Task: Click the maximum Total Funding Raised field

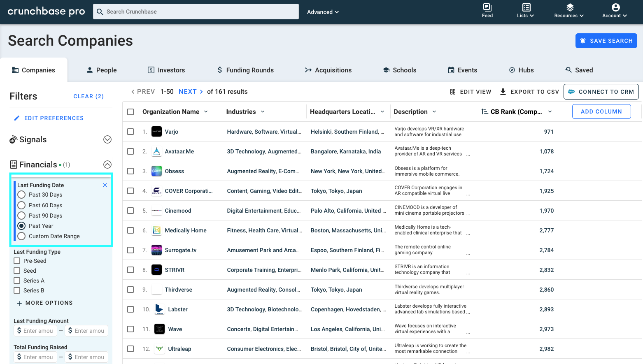Action: tap(86, 357)
